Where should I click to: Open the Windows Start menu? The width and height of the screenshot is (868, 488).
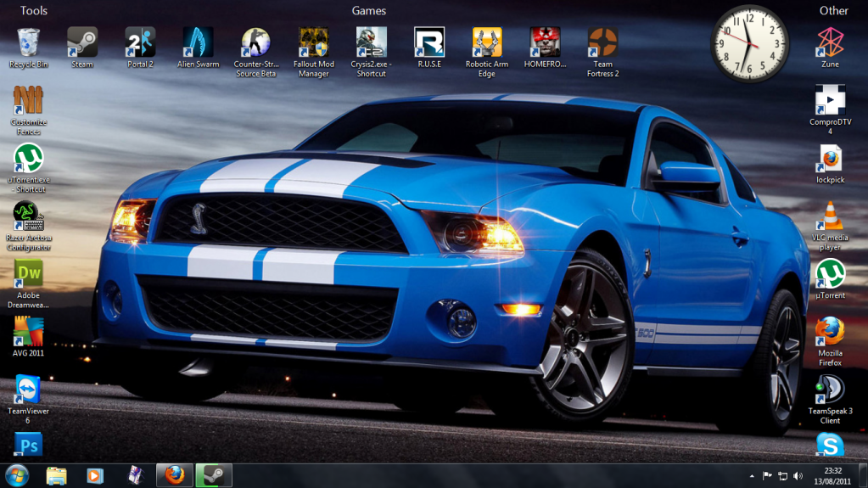coord(16,474)
